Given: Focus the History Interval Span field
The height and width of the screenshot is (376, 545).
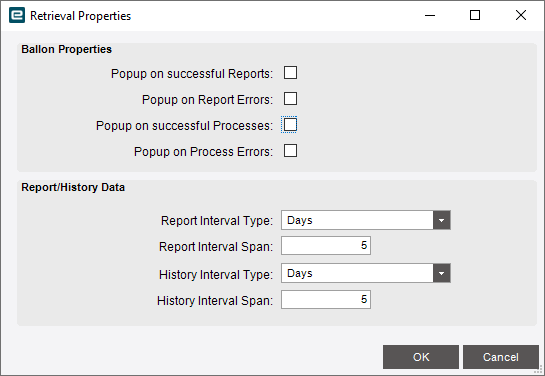Looking at the screenshot, I should (x=326, y=300).
